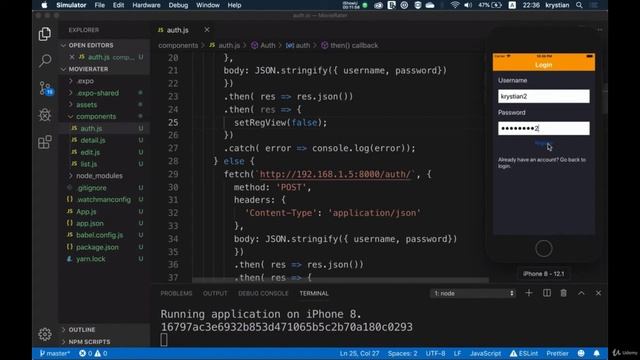The height and width of the screenshot is (360, 640).
Task: Split the terminal panel
Action: click(x=547, y=293)
